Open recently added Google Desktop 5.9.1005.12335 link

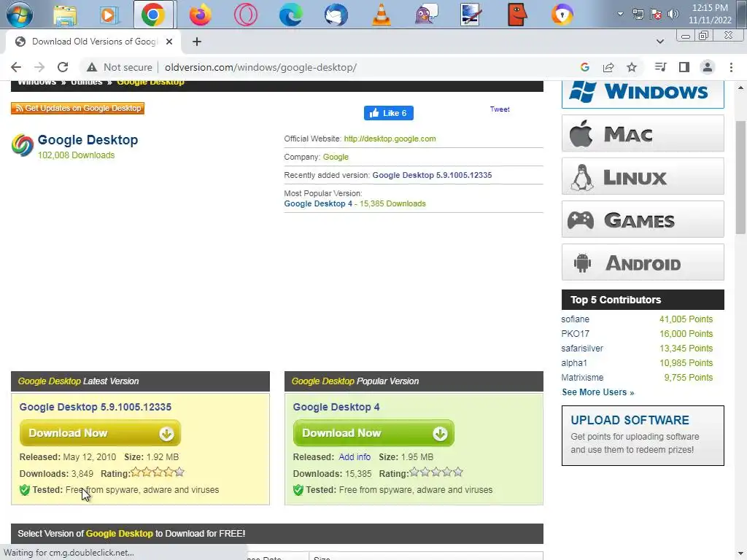click(432, 175)
